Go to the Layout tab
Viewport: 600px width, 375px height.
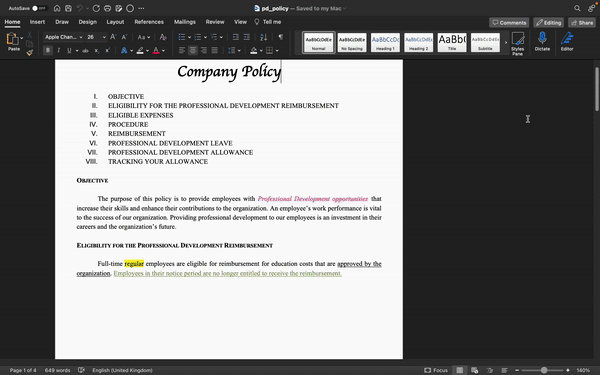115,22
